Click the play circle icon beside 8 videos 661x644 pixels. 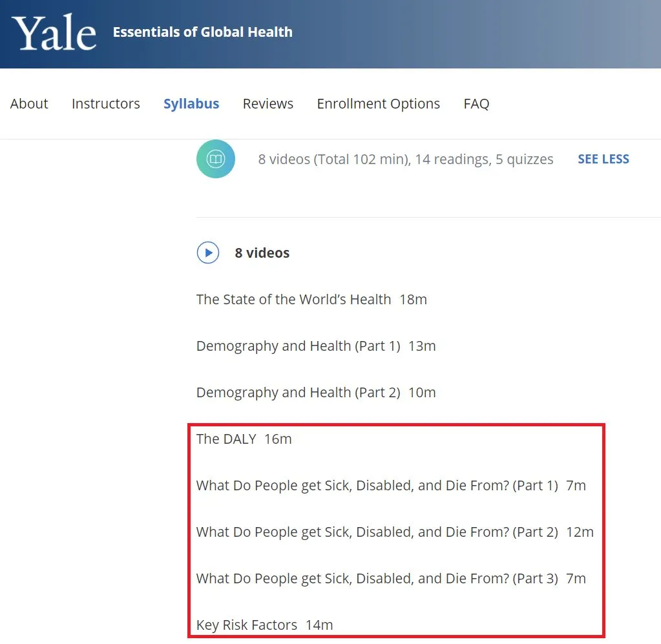tap(208, 253)
